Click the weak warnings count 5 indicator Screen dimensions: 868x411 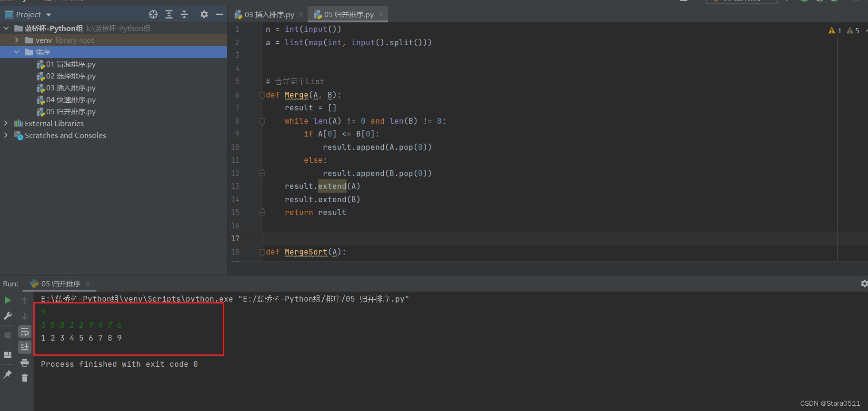[853, 30]
